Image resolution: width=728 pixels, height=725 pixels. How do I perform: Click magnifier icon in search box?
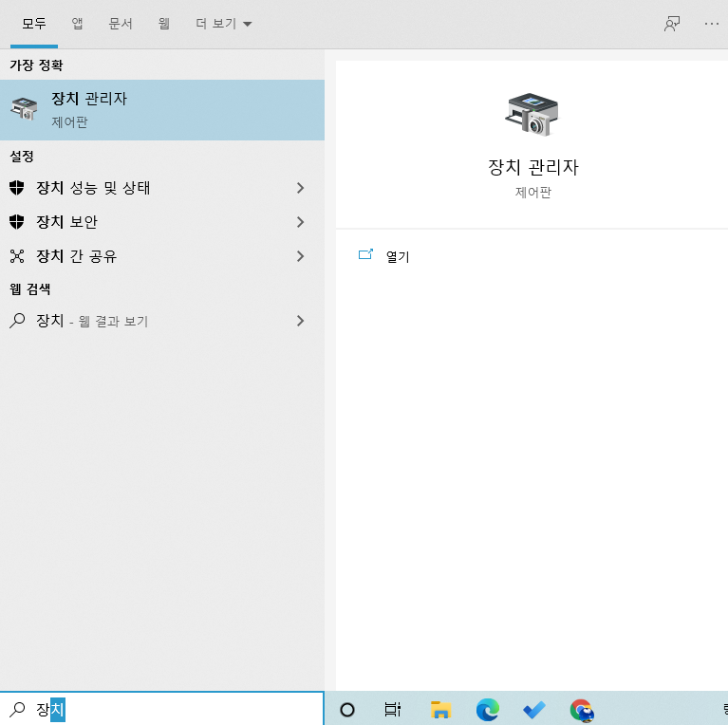coord(17,709)
